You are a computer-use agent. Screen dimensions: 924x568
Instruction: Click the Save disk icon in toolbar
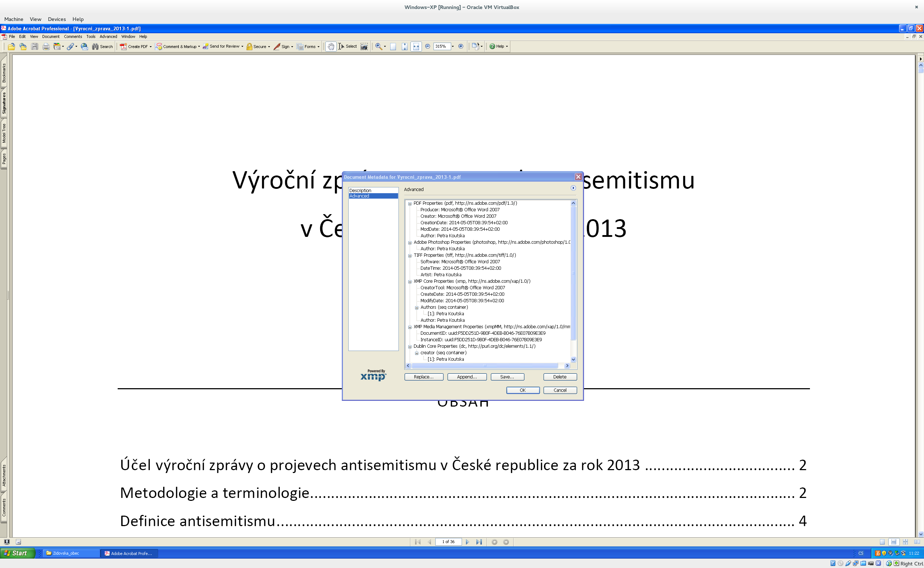click(x=35, y=47)
